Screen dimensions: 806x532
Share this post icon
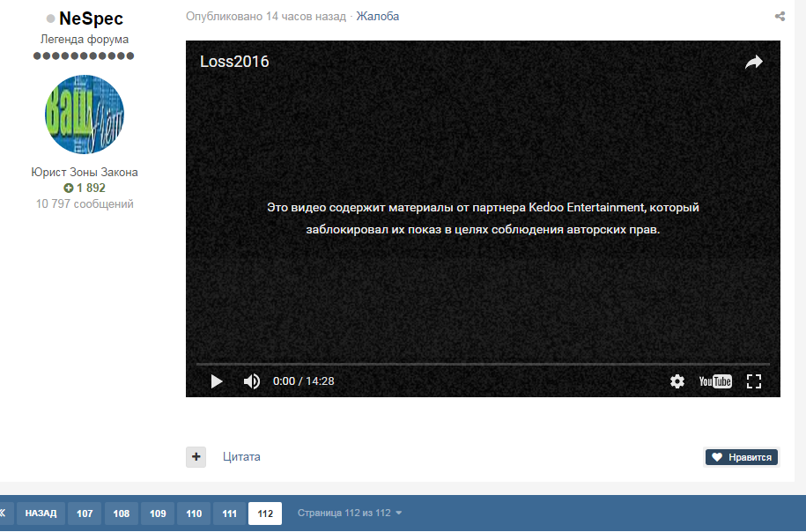point(780,17)
